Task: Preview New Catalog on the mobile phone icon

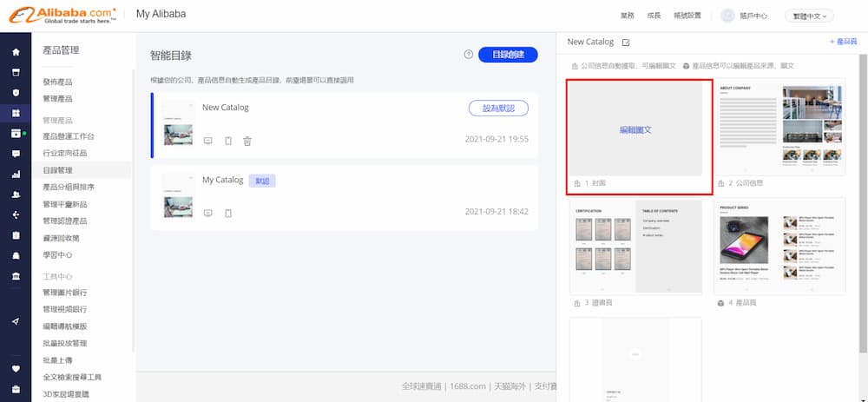Action: point(228,141)
